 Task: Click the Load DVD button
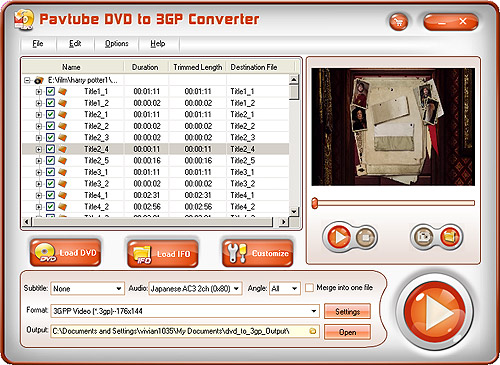tap(65, 253)
